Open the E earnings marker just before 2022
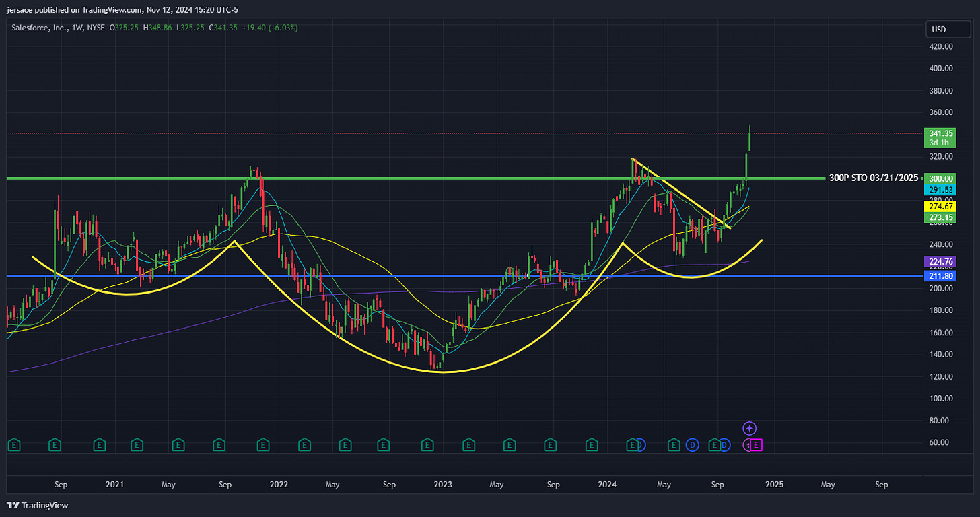This screenshot has width=980, height=517. point(263,444)
